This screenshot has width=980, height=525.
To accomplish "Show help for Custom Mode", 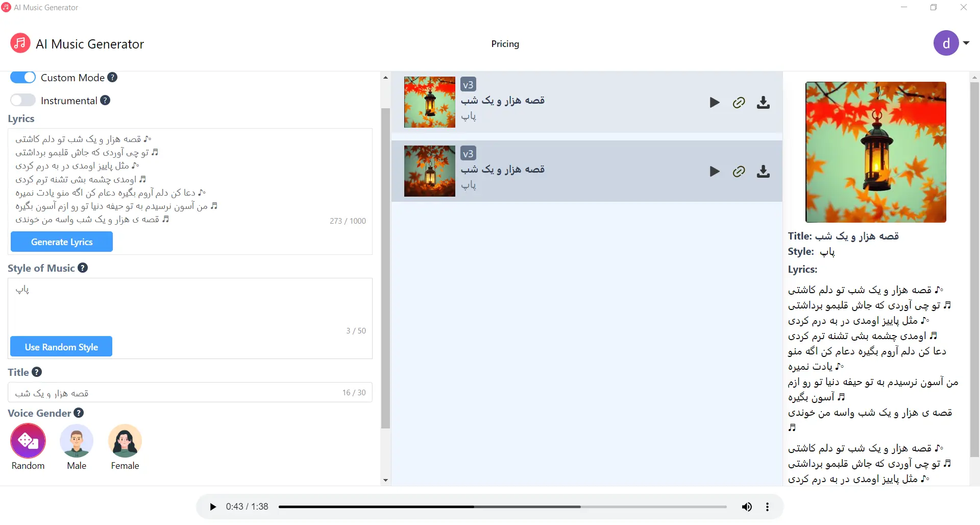I will point(112,77).
